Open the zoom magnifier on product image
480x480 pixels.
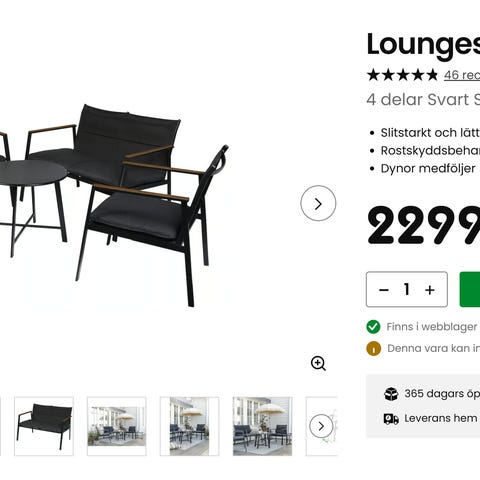[318, 363]
